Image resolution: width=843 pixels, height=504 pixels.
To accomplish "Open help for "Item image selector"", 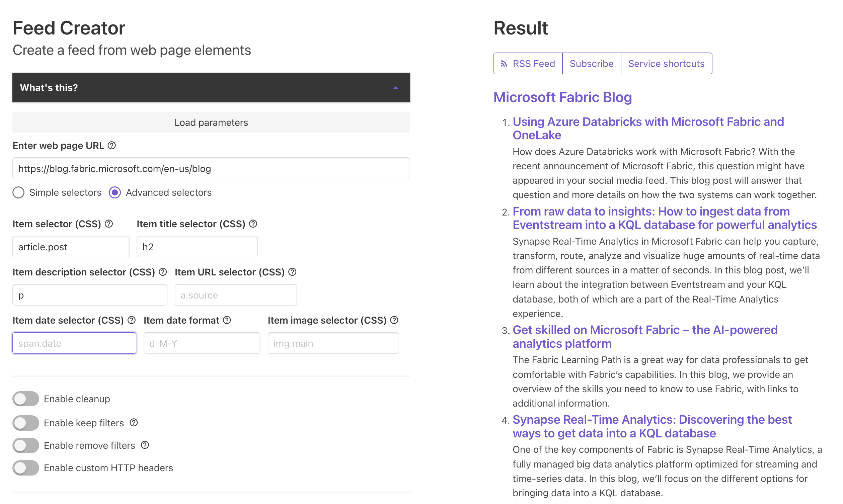I will tap(394, 320).
